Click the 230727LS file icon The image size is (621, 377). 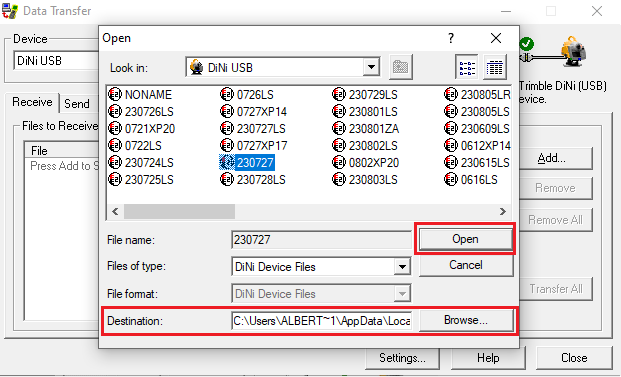[227, 129]
